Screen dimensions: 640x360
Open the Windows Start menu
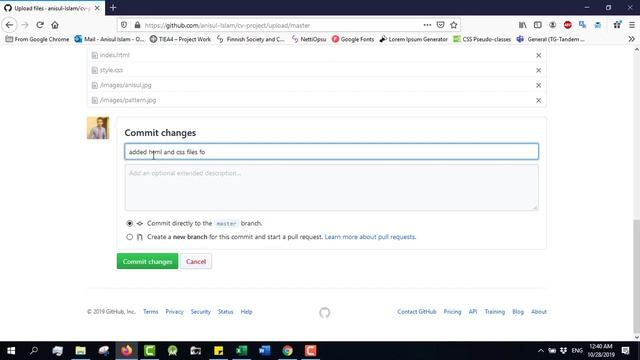tap(11, 351)
